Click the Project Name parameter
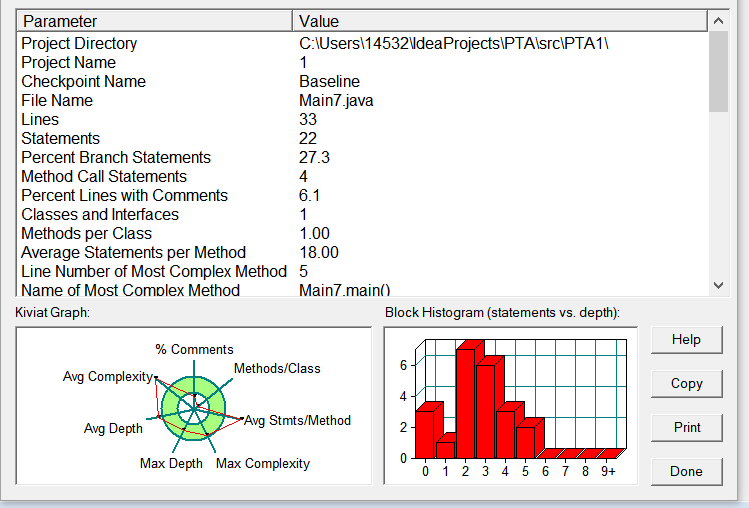The height and width of the screenshot is (508, 749). point(69,63)
